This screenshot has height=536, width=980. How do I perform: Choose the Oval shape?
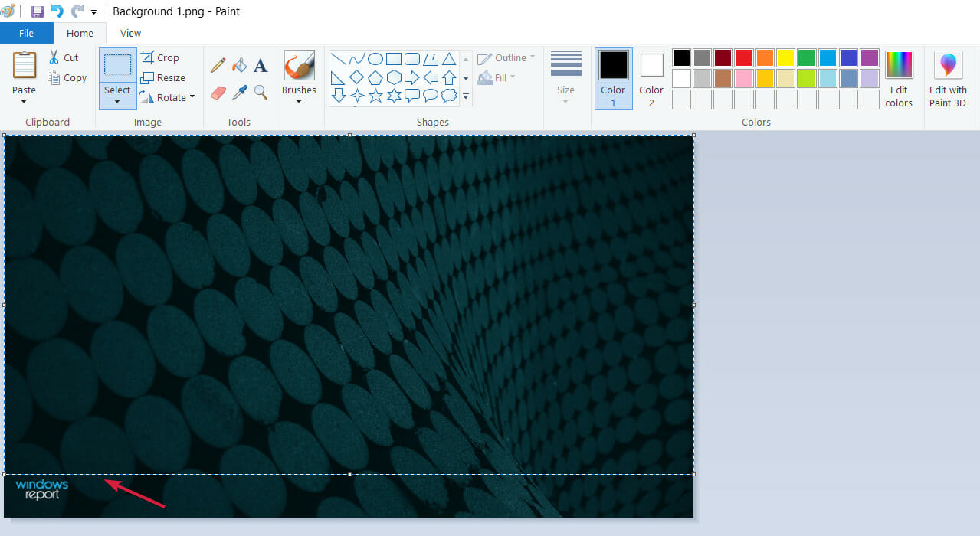coord(375,59)
